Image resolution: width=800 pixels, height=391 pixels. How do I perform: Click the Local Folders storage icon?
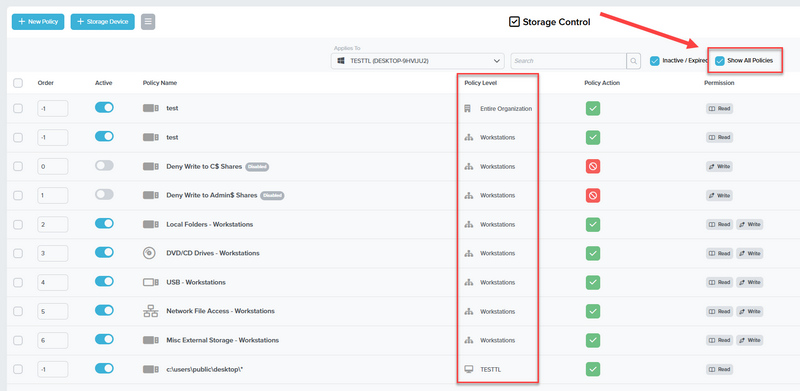[x=151, y=224]
